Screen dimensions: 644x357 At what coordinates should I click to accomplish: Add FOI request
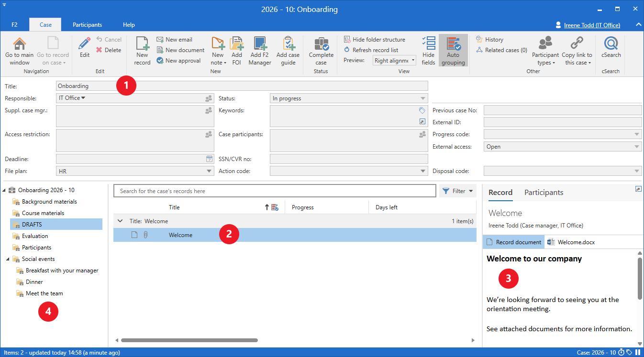237,51
